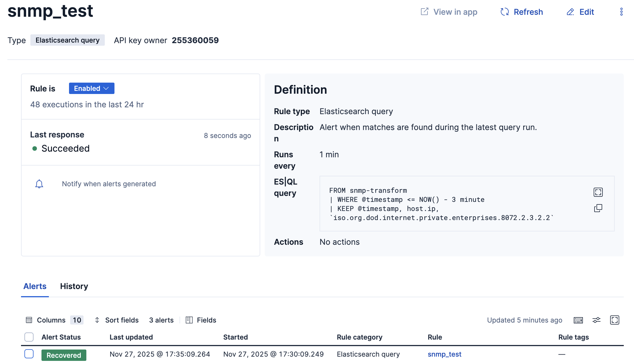Screen dimensions: 634x364
Task: Click the Refresh icon button
Action: (x=522, y=12)
